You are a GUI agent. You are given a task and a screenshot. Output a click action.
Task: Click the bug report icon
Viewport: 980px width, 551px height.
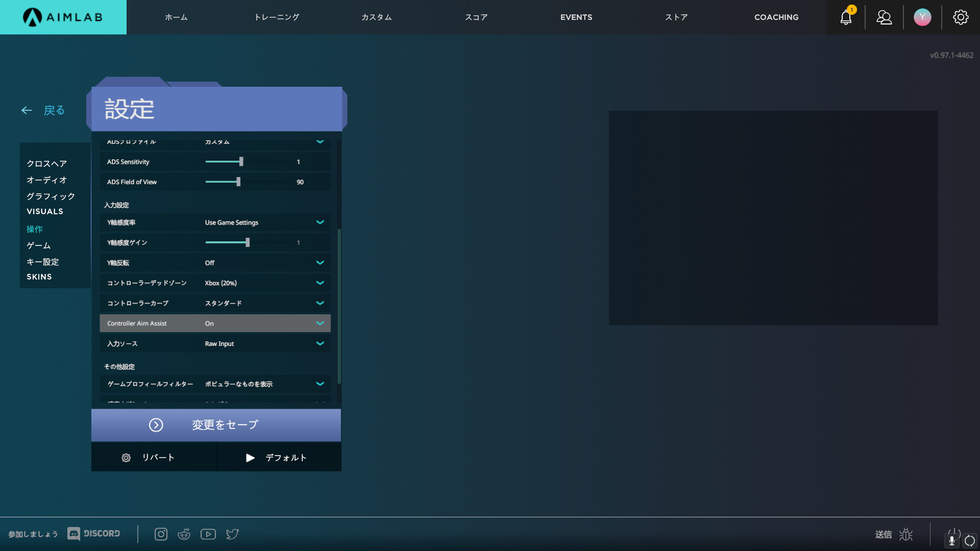906,534
